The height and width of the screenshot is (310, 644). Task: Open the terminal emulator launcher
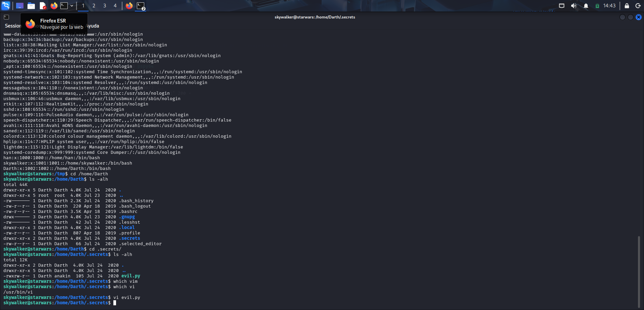(x=64, y=6)
